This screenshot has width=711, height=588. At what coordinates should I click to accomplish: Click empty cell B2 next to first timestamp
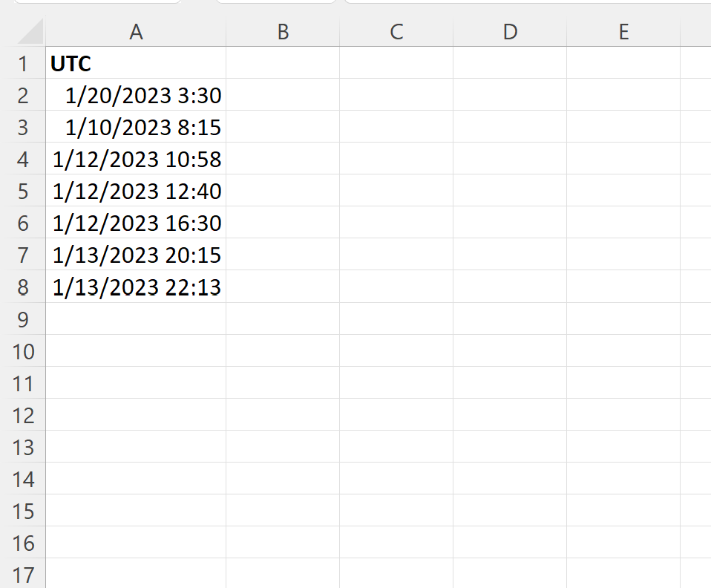[282, 95]
